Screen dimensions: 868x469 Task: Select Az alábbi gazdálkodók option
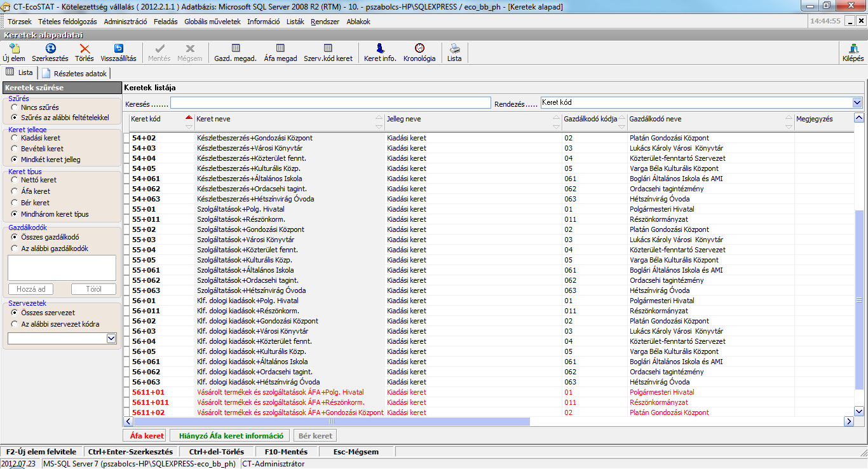14,248
